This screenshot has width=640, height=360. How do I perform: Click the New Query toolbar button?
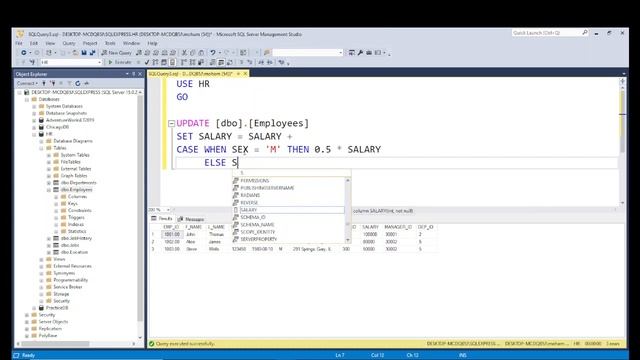[116, 53]
